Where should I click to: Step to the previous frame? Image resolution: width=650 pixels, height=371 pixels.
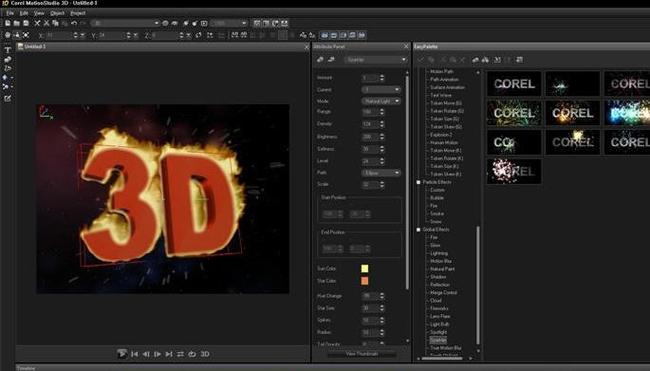click(x=146, y=354)
